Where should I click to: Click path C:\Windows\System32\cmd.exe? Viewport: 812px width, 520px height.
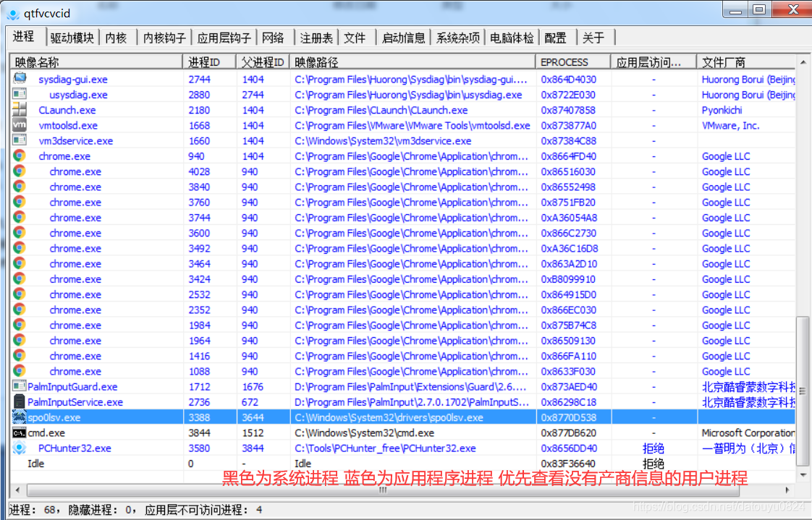[365, 433]
